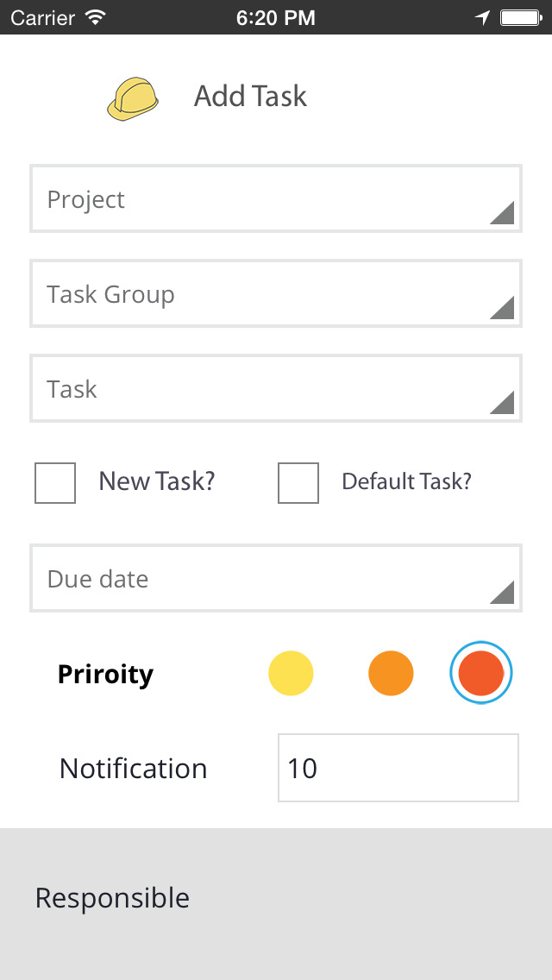
Task: Tap the Task Group corner triangle
Action: point(504,308)
